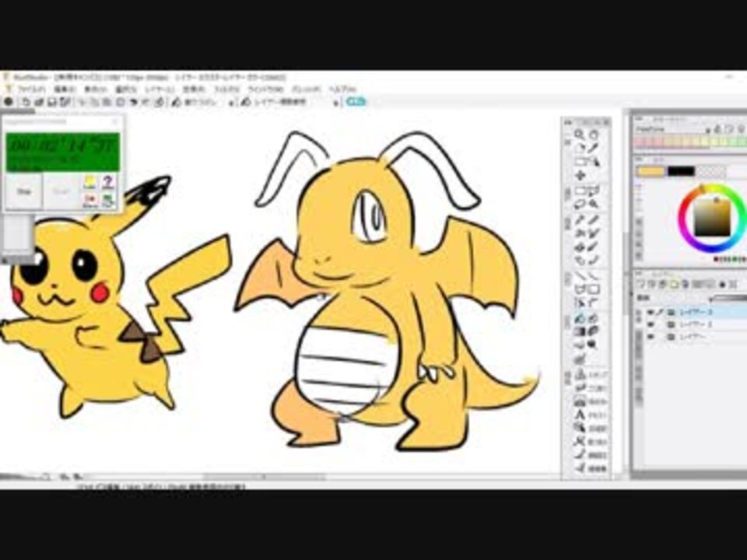This screenshot has height=560, width=747.
Task: Choose the black color swatch
Action: tap(681, 171)
